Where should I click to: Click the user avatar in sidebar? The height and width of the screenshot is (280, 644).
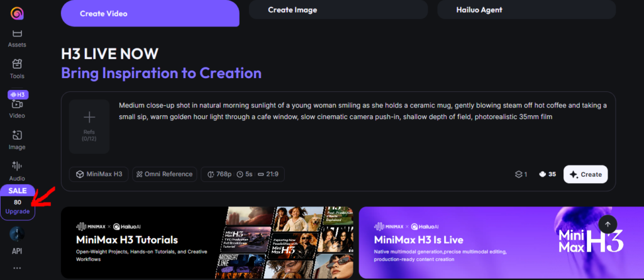tap(17, 234)
